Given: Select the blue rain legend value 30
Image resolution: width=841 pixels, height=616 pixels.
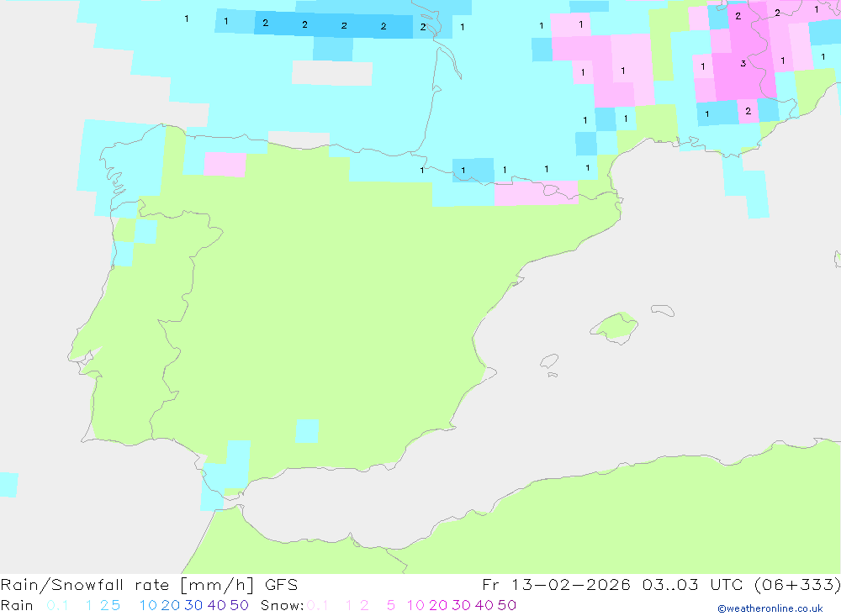Looking at the screenshot, I should click(x=193, y=605).
